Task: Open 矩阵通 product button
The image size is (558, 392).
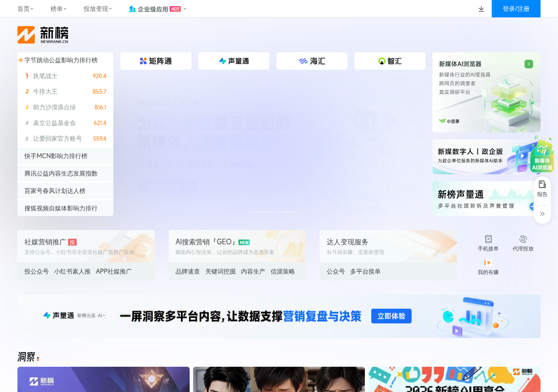Action: [x=156, y=61]
